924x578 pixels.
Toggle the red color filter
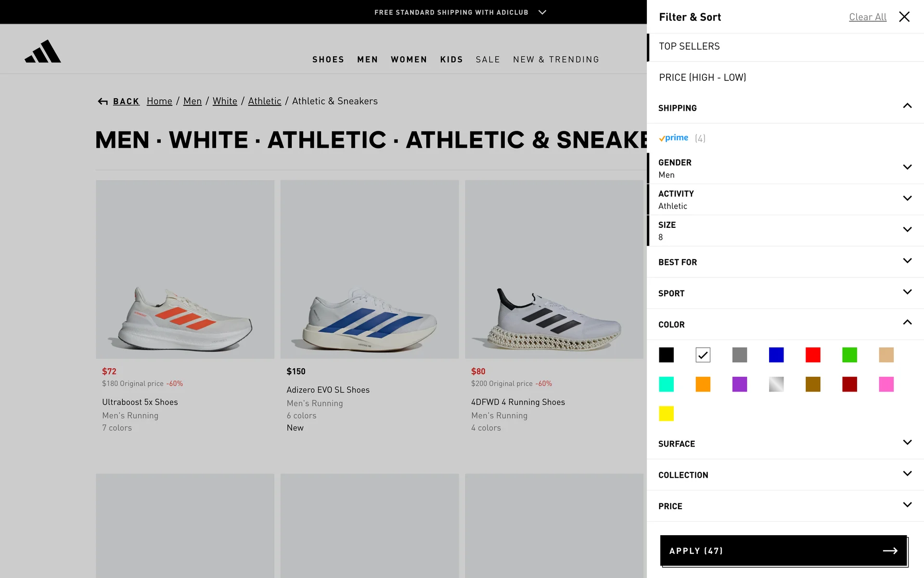point(813,355)
